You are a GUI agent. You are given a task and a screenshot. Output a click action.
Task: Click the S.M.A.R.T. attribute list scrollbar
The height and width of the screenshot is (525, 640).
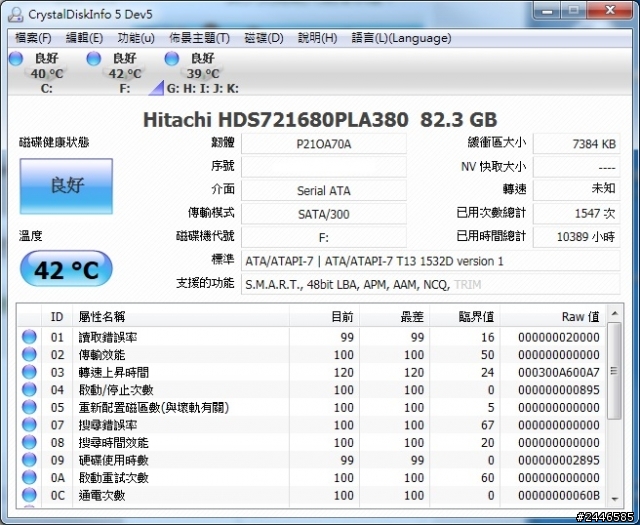614,410
